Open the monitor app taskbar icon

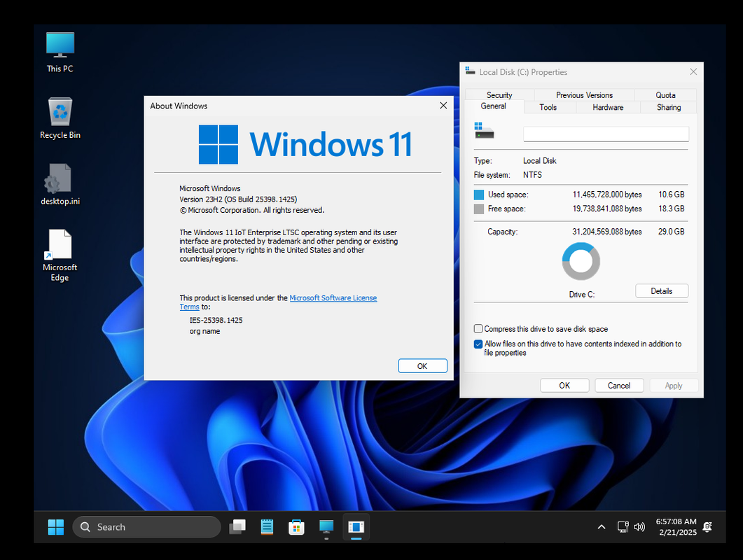click(326, 527)
